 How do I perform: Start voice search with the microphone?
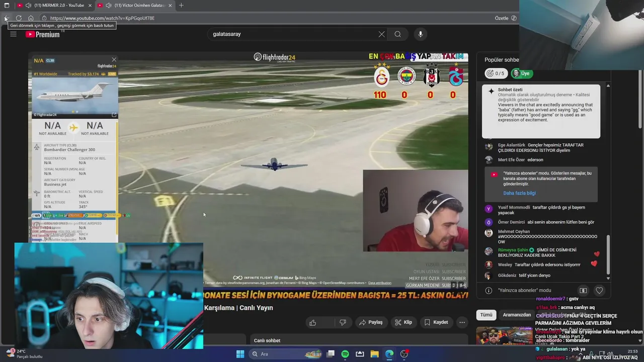(x=421, y=34)
